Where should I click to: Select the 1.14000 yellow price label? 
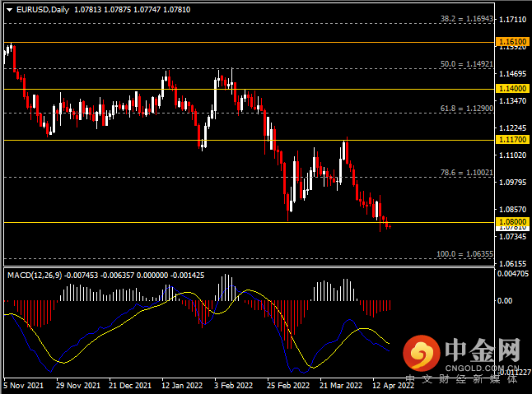513,89
